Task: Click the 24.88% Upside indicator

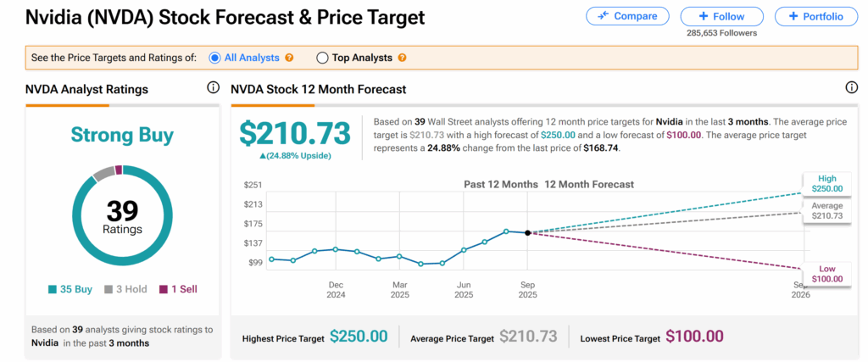Action: tap(294, 156)
